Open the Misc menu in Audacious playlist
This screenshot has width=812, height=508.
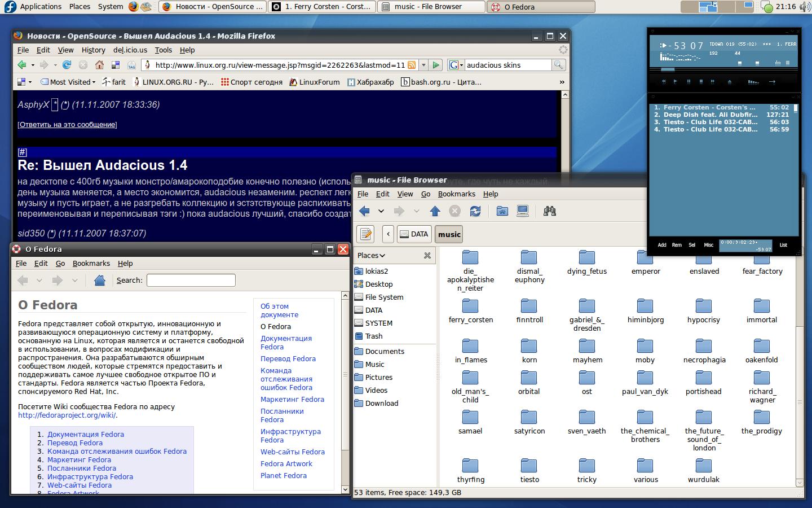click(708, 245)
